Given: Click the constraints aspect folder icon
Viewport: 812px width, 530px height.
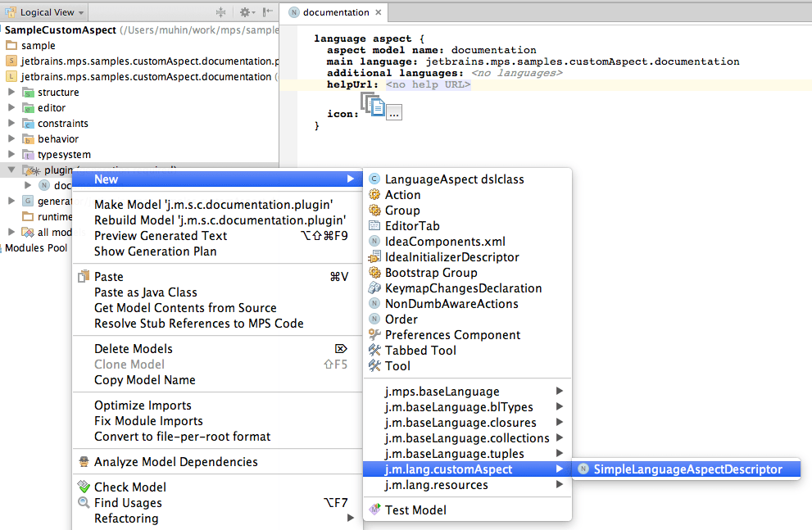Looking at the screenshot, I should (x=29, y=124).
